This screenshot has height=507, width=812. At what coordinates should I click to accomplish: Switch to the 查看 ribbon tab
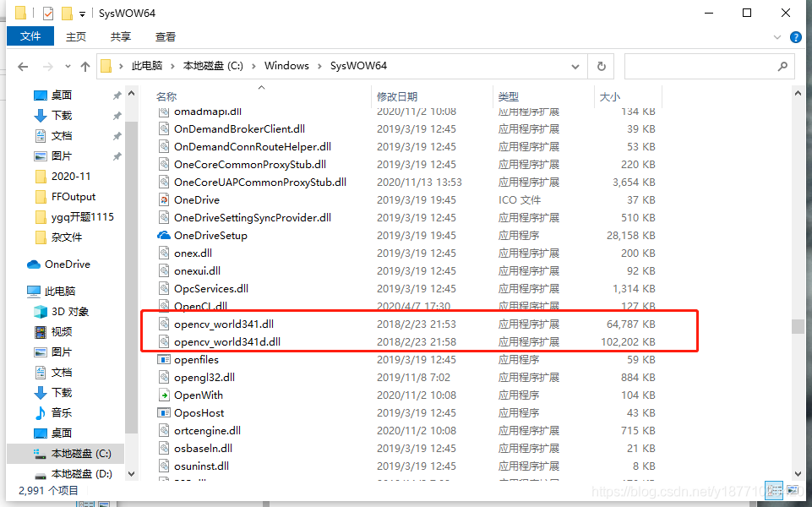pyautogui.click(x=166, y=37)
